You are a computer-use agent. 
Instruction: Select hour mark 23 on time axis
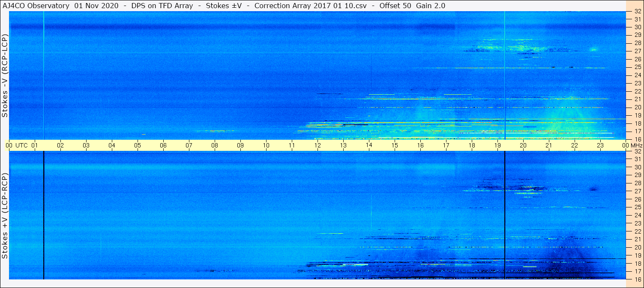(x=600, y=145)
